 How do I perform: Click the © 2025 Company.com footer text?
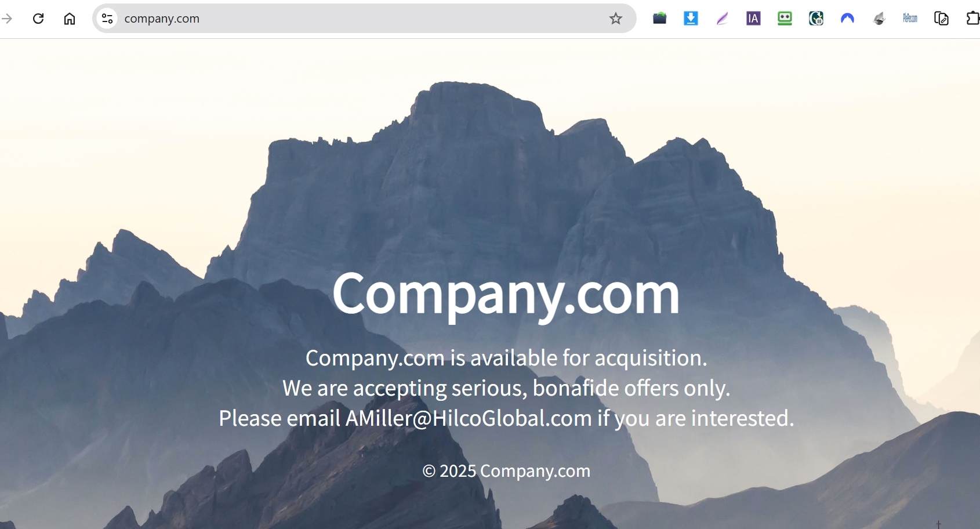(506, 470)
